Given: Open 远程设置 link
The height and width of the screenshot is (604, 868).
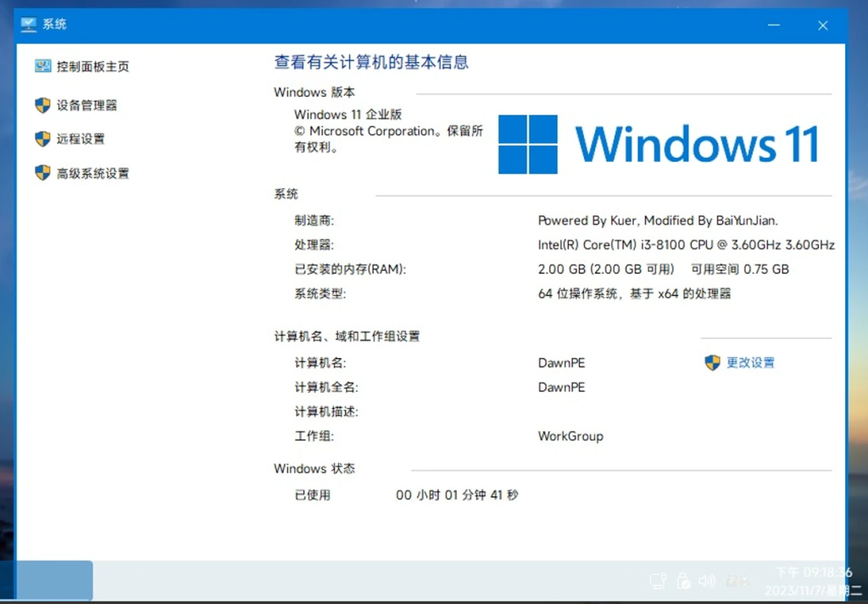Looking at the screenshot, I should tap(81, 138).
